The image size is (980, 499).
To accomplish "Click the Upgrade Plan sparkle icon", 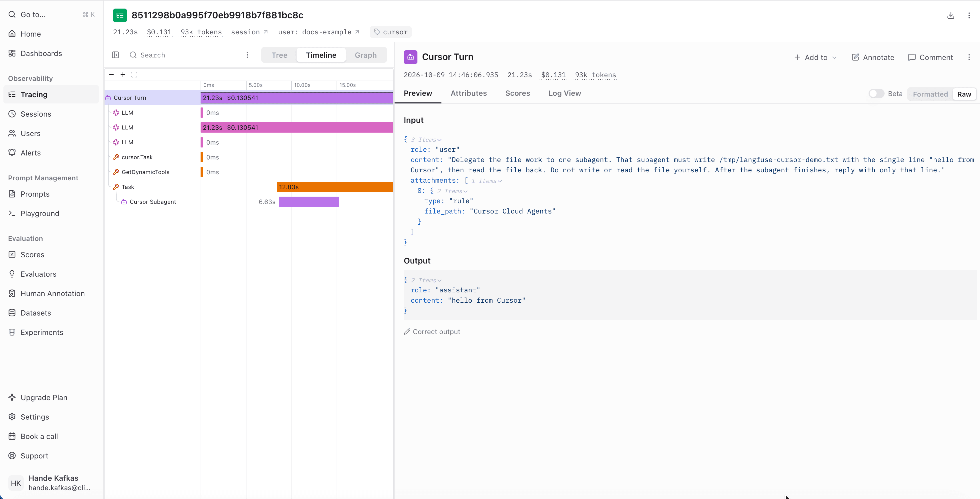I will [12, 397].
